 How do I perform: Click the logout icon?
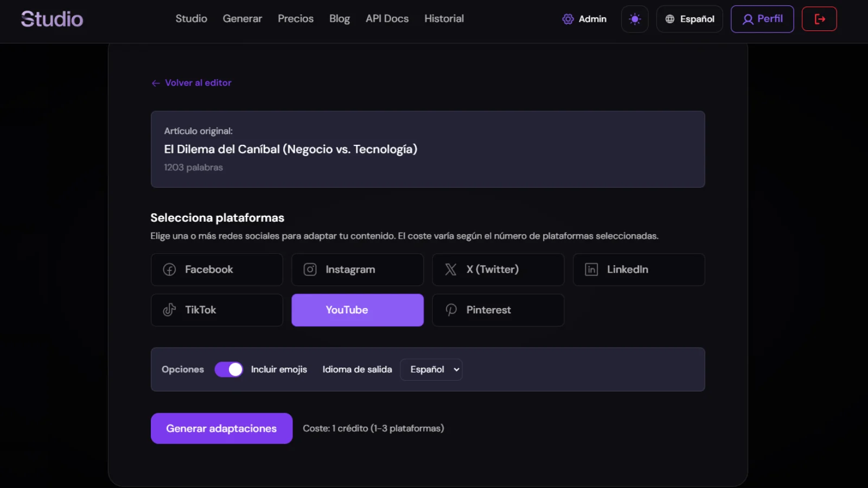tap(819, 18)
